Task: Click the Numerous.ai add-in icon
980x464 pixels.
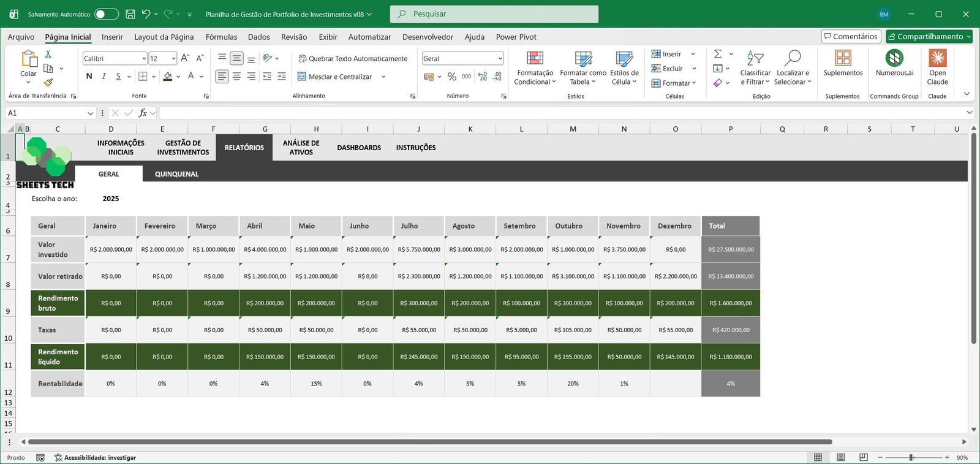Action: (x=894, y=59)
